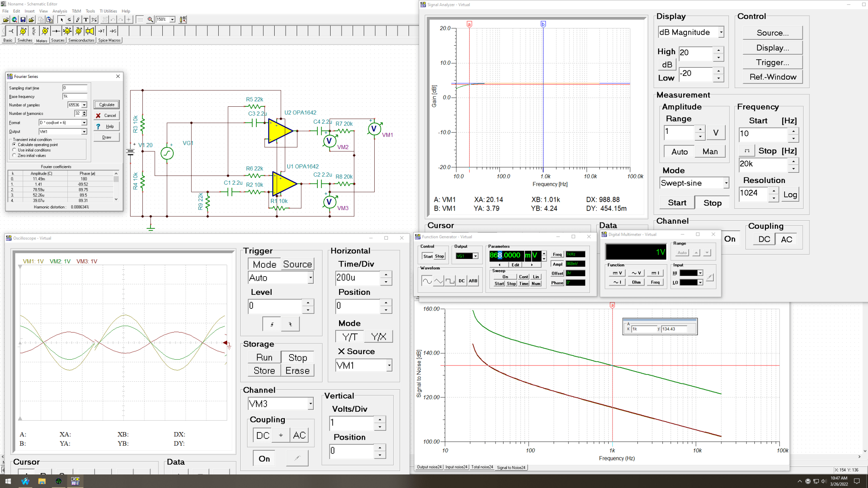
Task: Click Base frequency input field
Action: click(75, 96)
